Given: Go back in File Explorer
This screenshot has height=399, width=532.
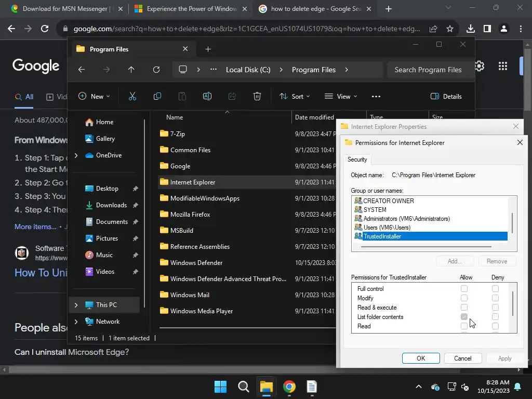Looking at the screenshot, I should pyautogui.click(x=82, y=70).
